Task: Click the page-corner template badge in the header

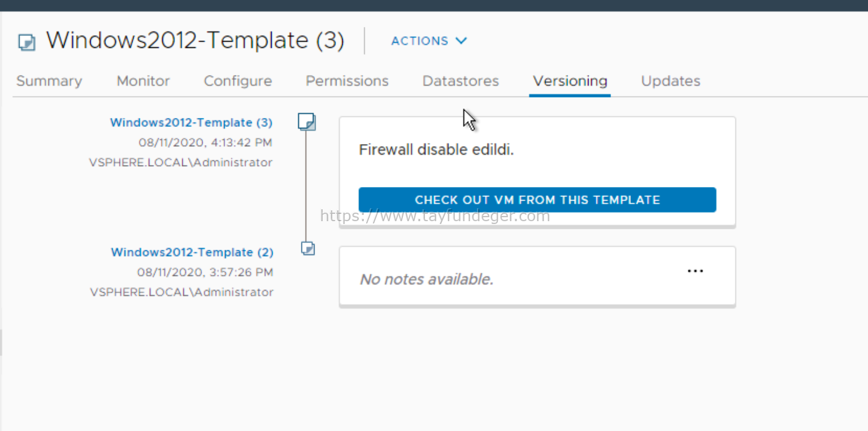Action: click(26, 42)
